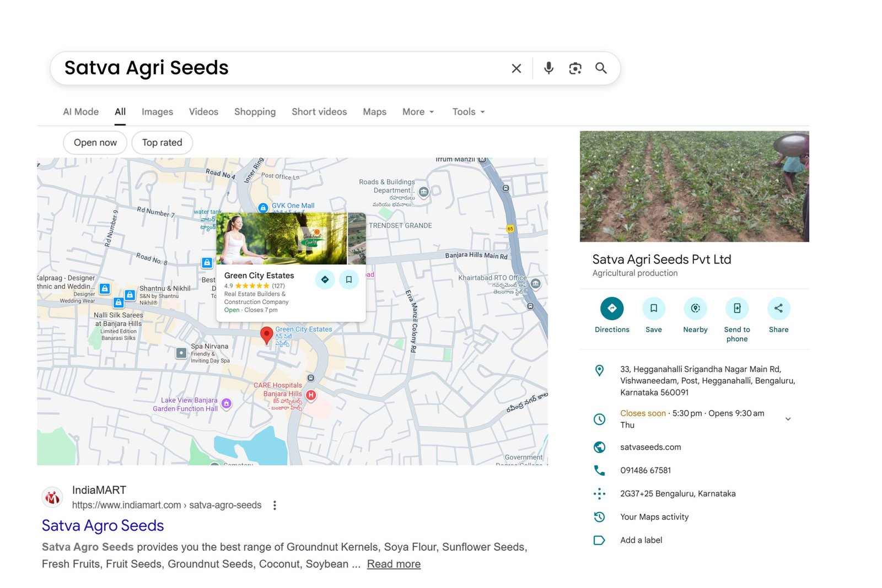Image resolution: width=882 pixels, height=588 pixels.
Task: Open the farm field photo thumbnail
Action: point(694,186)
